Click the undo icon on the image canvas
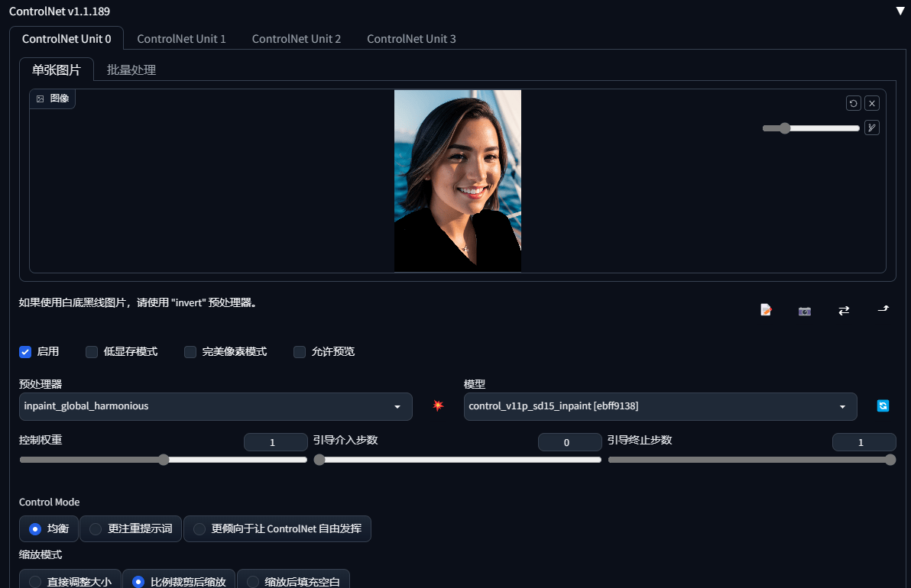 (x=853, y=103)
